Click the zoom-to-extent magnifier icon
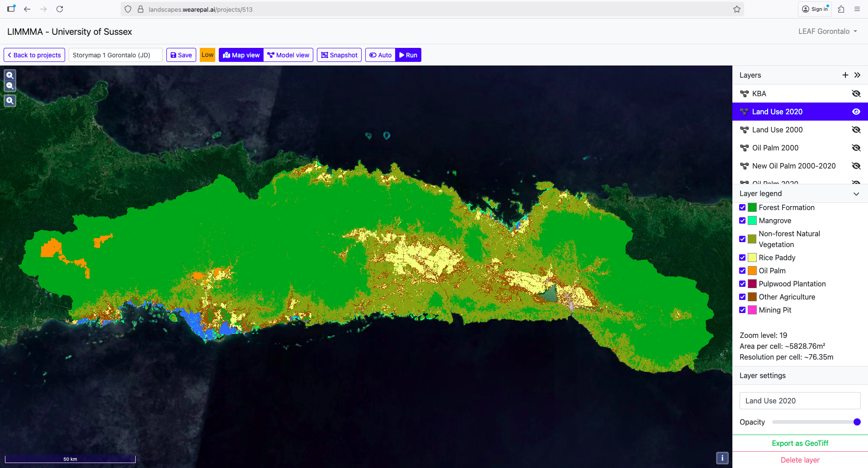This screenshot has height=468, width=868. [x=10, y=101]
